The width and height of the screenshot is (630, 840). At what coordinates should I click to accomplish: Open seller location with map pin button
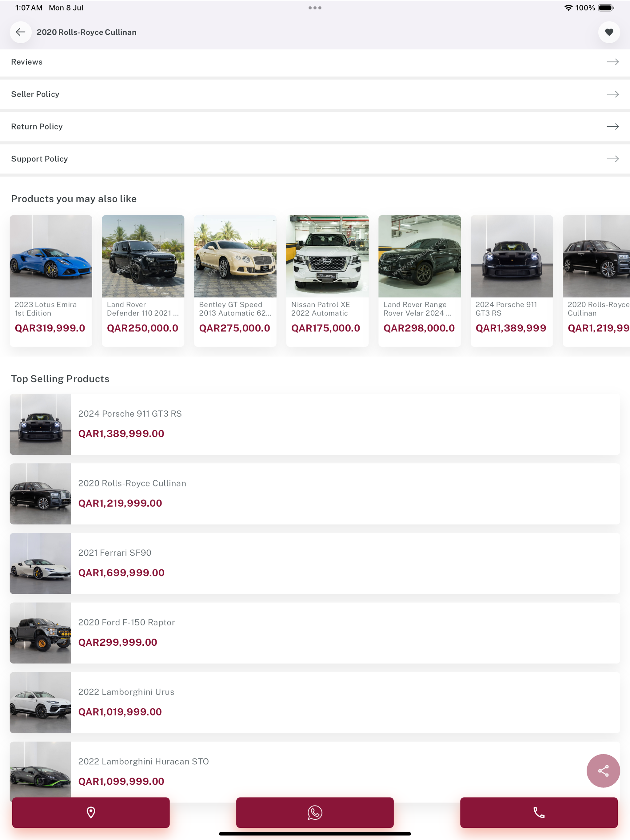(x=91, y=812)
